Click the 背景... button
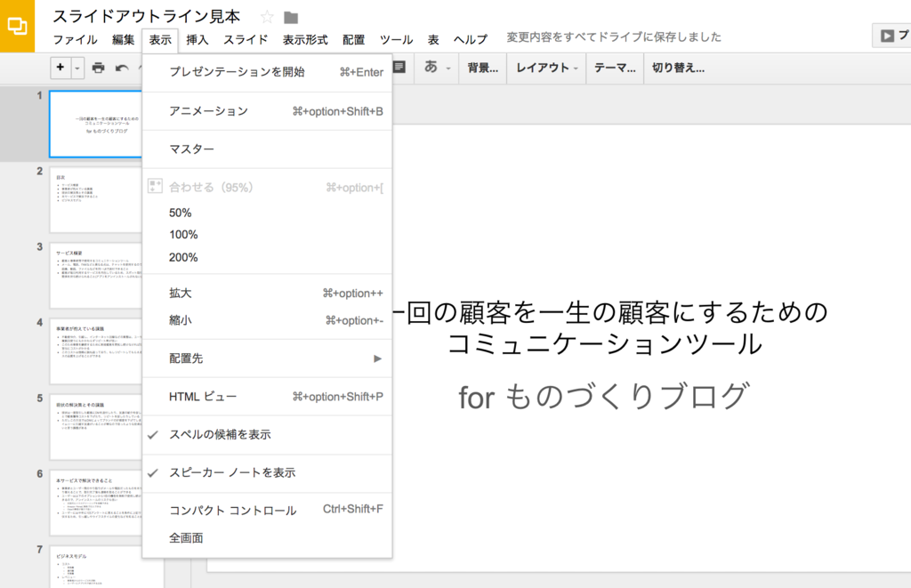Viewport: 911px width, 588px height. 483,68
